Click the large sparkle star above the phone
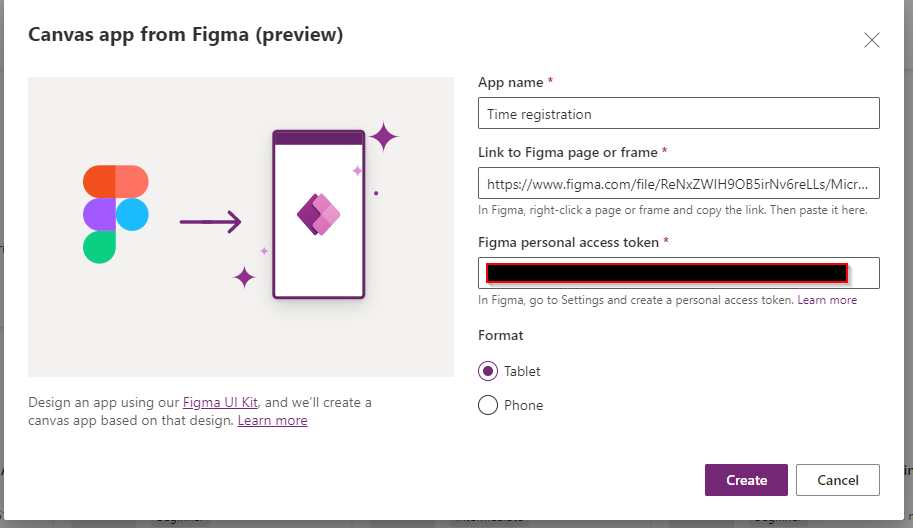913x528 pixels. 384,137
